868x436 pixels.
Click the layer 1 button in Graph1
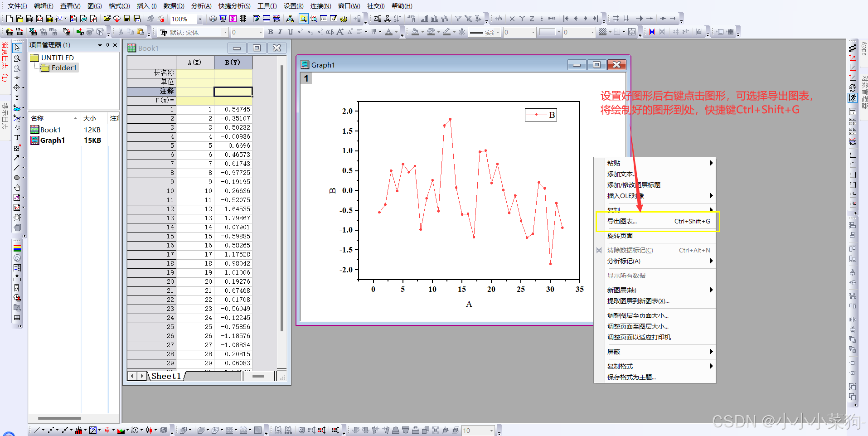coord(306,78)
